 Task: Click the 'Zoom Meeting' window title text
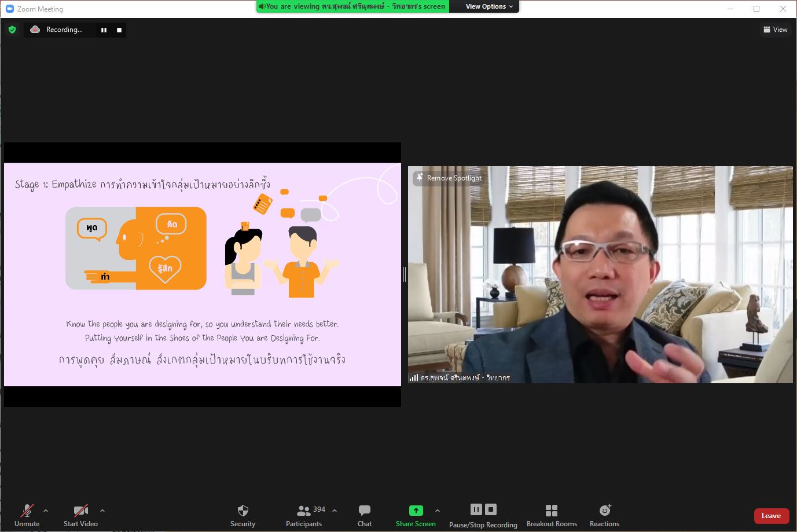tap(40, 9)
